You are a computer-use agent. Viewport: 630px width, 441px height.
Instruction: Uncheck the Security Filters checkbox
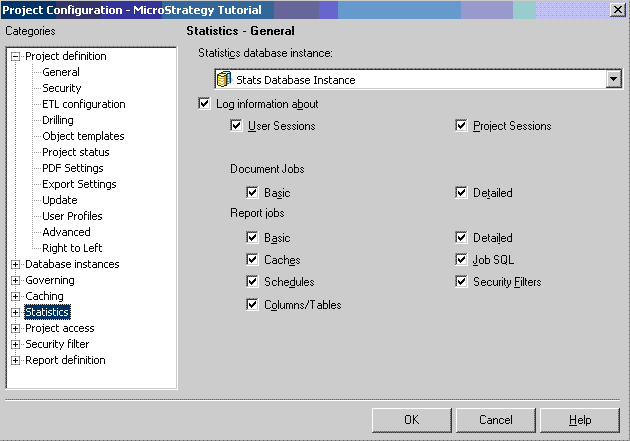click(461, 282)
